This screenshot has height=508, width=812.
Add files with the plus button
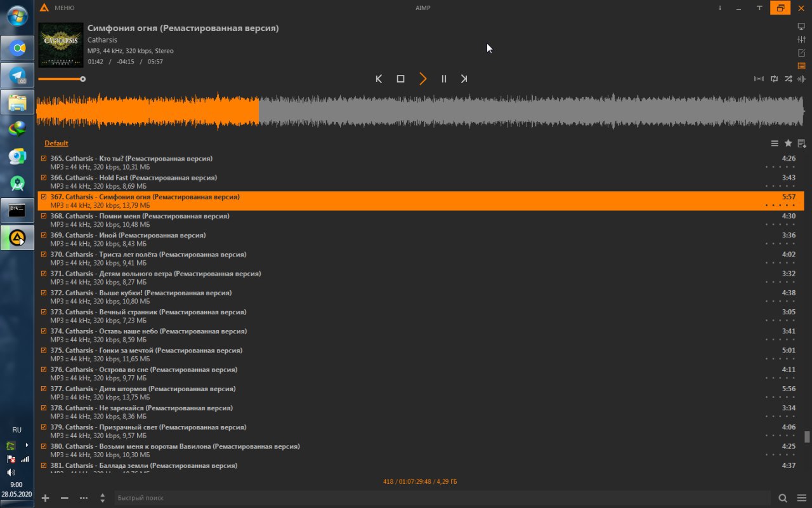45,498
